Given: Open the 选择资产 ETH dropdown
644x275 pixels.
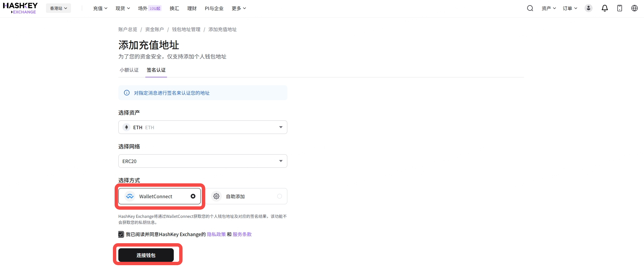Looking at the screenshot, I should click(203, 127).
